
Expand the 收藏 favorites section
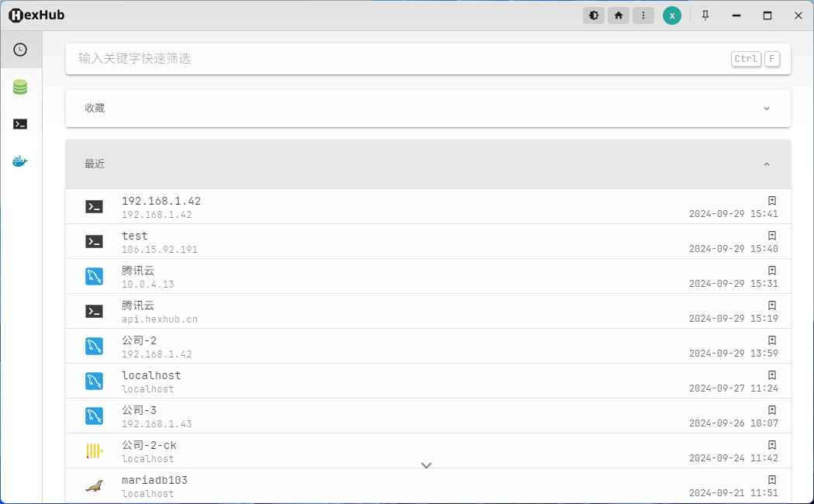click(428, 109)
